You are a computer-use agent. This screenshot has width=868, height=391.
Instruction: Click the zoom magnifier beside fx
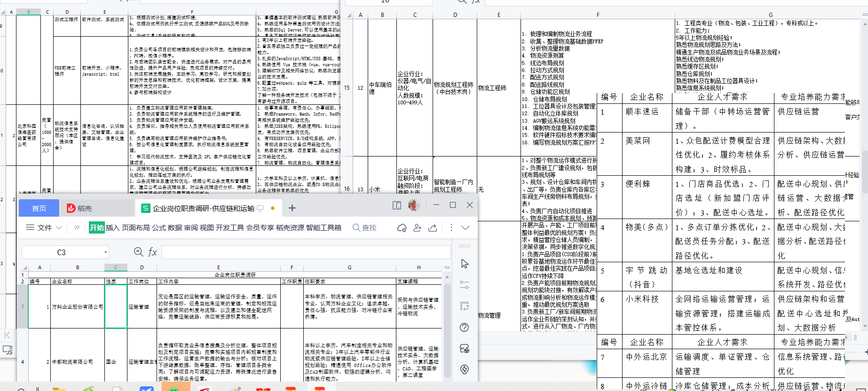coord(138,252)
